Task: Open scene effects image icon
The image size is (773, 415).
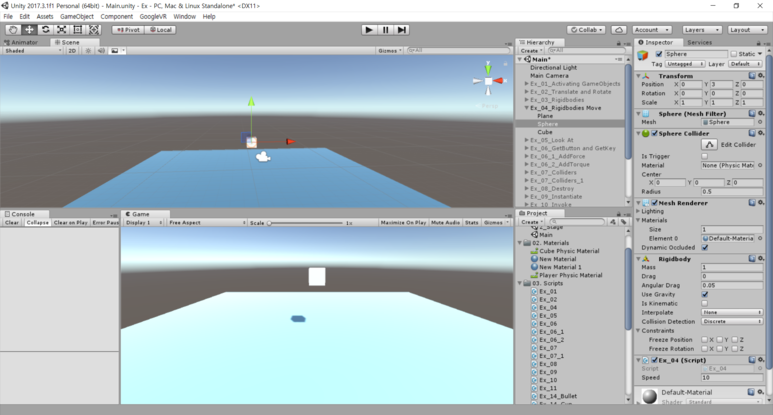Action: click(x=115, y=51)
